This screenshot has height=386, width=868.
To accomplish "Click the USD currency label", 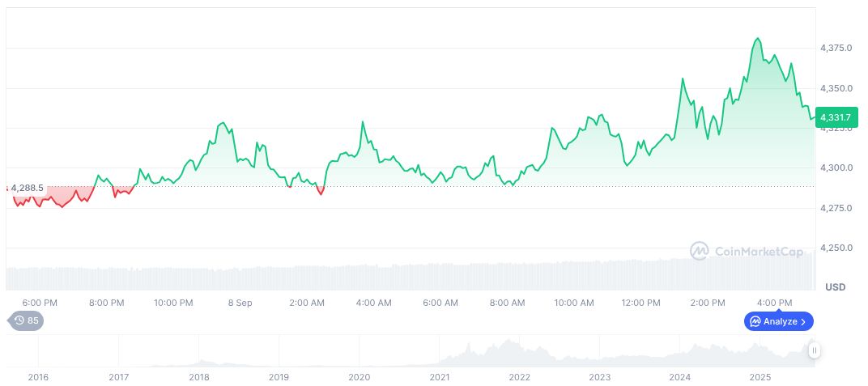I will coord(835,287).
